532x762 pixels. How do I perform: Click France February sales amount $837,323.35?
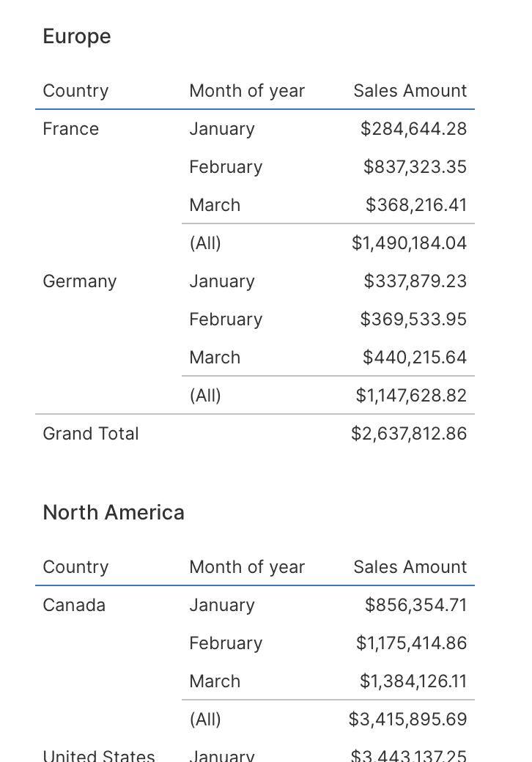coord(415,167)
